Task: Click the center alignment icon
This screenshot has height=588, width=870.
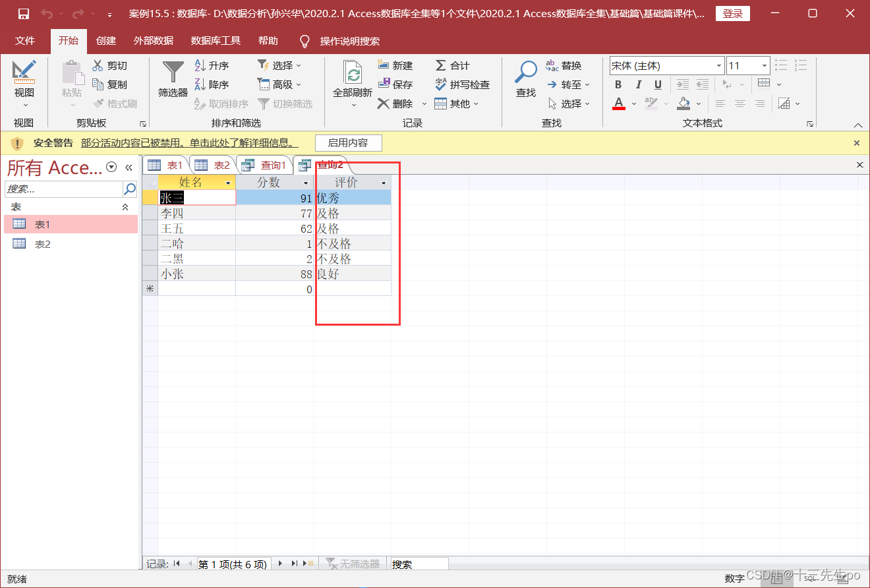Action: (x=740, y=103)
